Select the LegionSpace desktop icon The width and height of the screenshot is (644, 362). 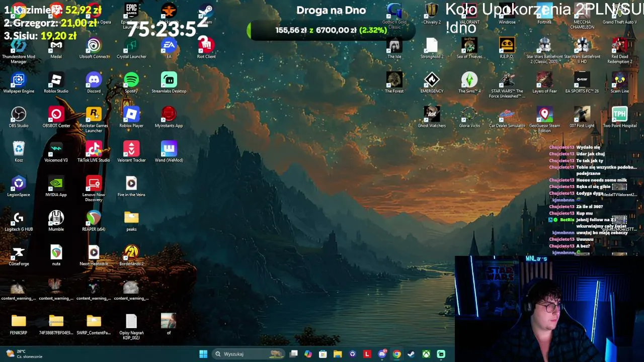(x=19, y=187)
